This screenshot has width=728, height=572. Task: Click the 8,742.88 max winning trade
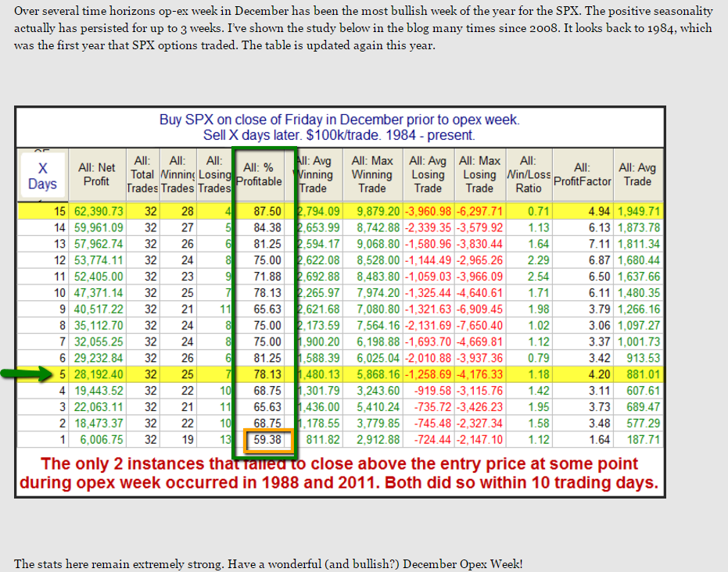pyautogui.click(x=378, y=227)
